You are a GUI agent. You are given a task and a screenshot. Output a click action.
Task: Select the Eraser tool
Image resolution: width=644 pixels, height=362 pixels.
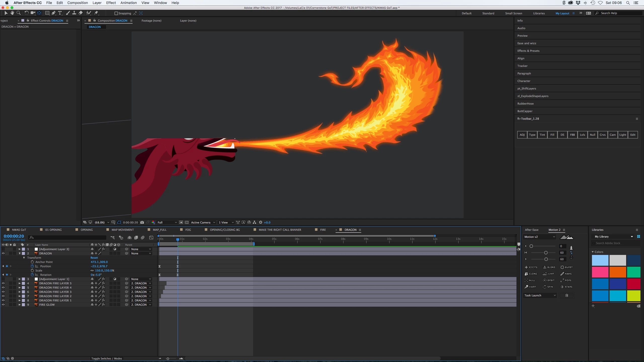pos(80,13)
